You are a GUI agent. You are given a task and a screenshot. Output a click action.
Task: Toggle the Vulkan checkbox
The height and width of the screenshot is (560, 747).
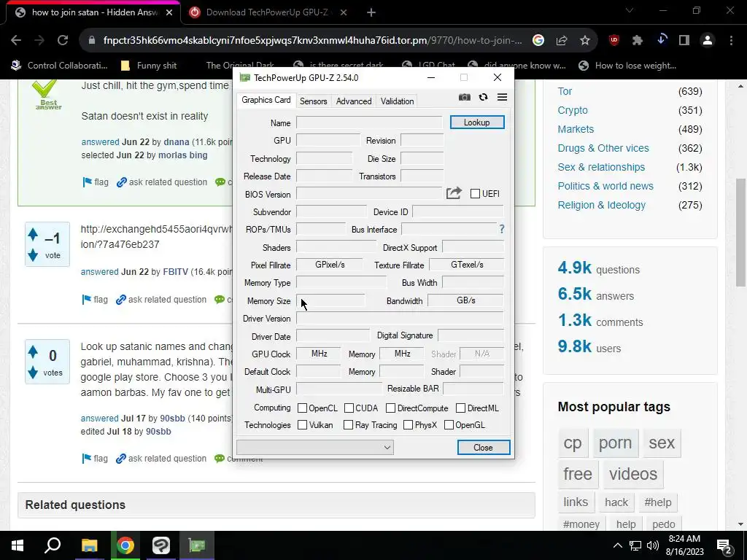[x=302, y=425]
